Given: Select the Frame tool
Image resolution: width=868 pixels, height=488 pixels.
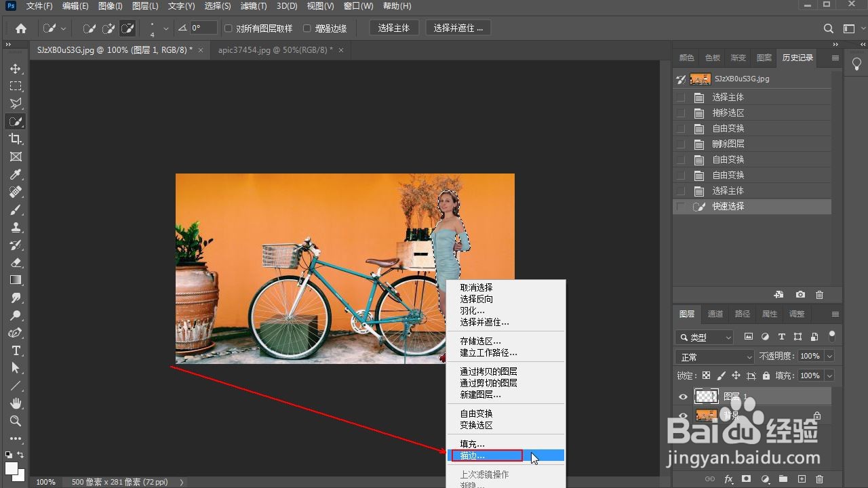Looking at the screenshot, I should 16,157.
